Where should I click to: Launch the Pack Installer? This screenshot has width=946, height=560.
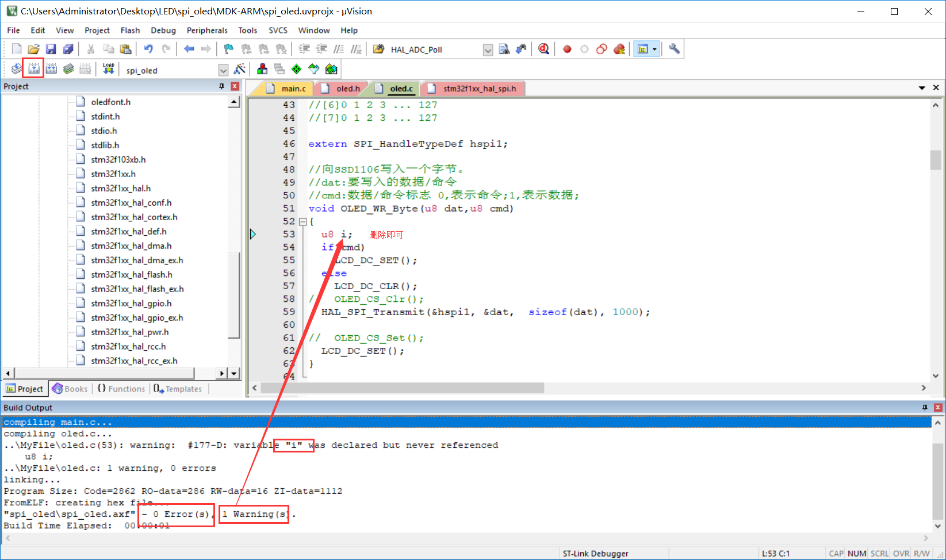tap(331, 70)
